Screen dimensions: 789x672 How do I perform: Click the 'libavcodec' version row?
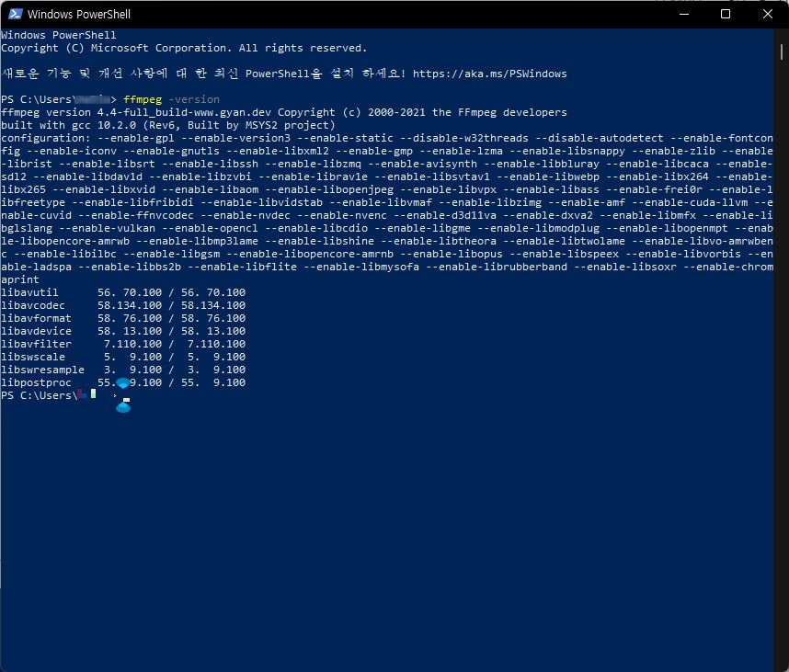(x=123, y=305)
